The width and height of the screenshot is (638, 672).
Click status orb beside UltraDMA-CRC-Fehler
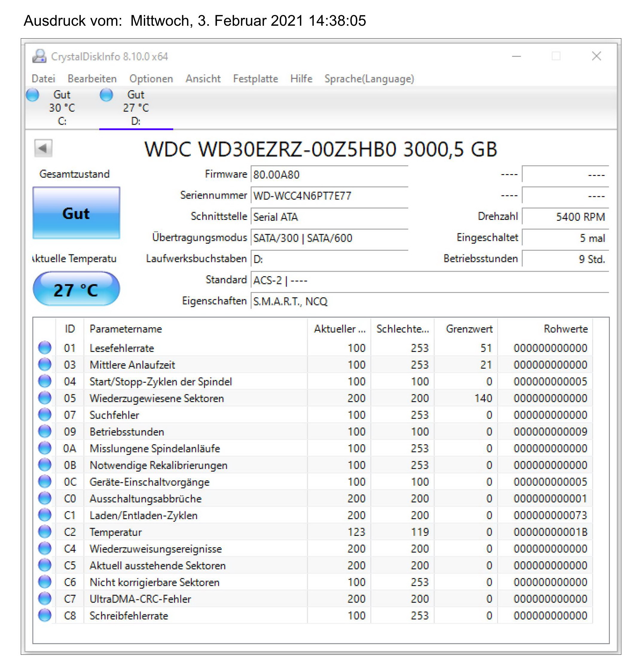[x=45, y=598]
